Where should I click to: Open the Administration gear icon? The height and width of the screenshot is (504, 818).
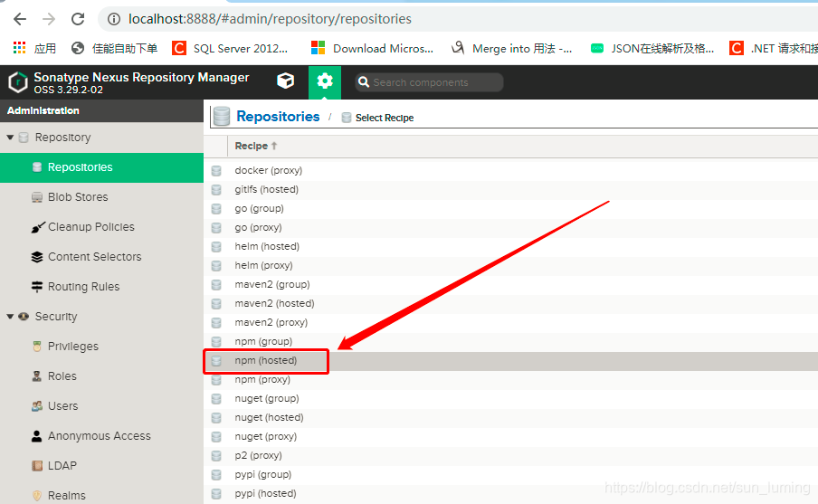[325, 81]
